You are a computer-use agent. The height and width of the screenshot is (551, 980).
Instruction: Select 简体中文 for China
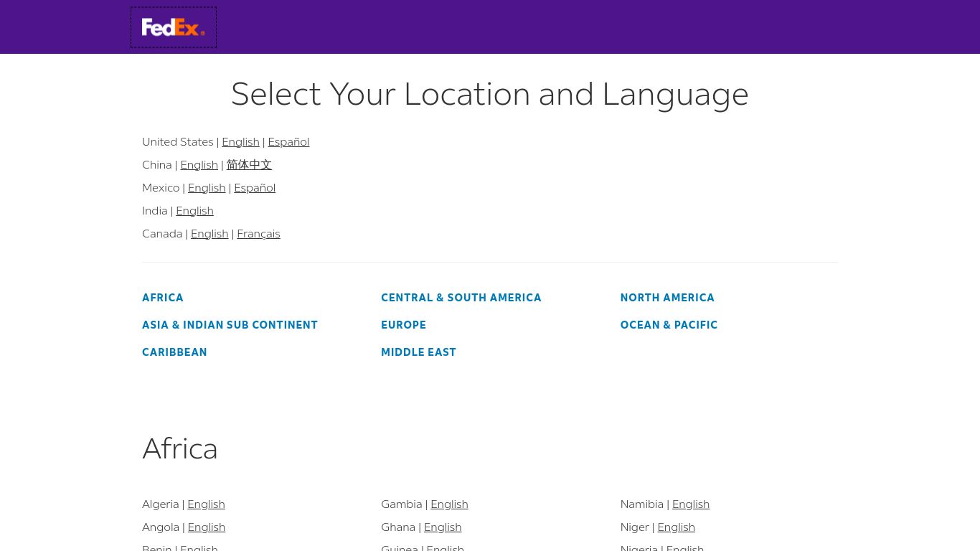click(x=249, y=165)
